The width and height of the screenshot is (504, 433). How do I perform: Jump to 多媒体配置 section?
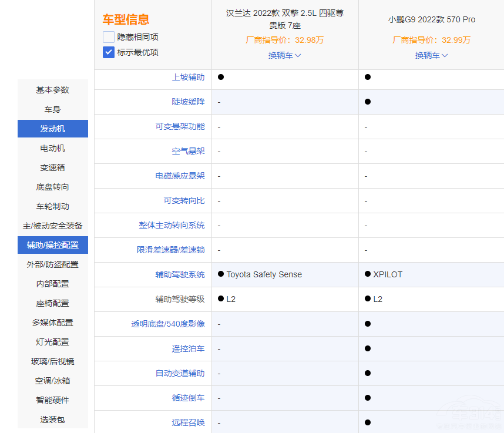53,323
